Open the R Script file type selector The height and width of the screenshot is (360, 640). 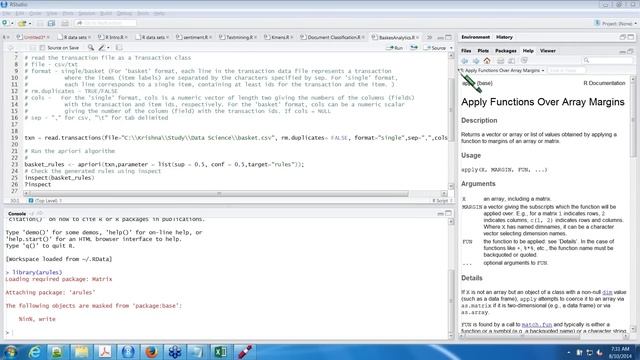point(442,201)
